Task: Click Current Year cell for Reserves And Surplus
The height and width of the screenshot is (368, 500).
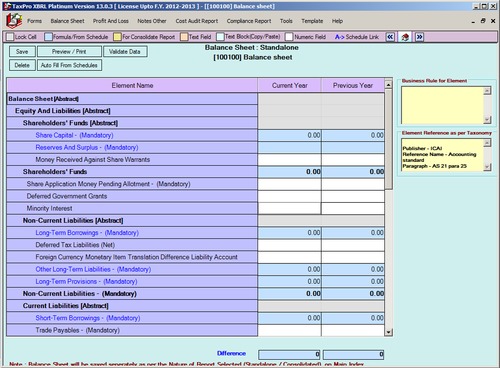Action: pyautogui.click(x=289, y=148)
